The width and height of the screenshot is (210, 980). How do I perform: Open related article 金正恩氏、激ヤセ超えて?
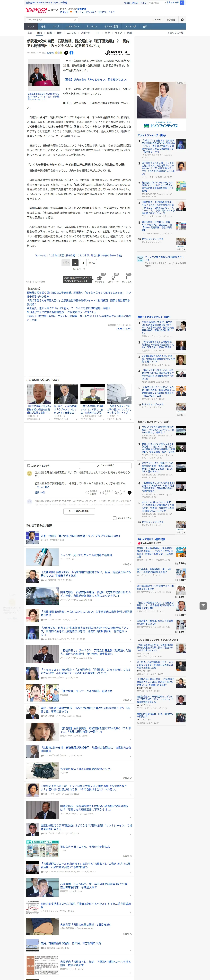[68, 308]
